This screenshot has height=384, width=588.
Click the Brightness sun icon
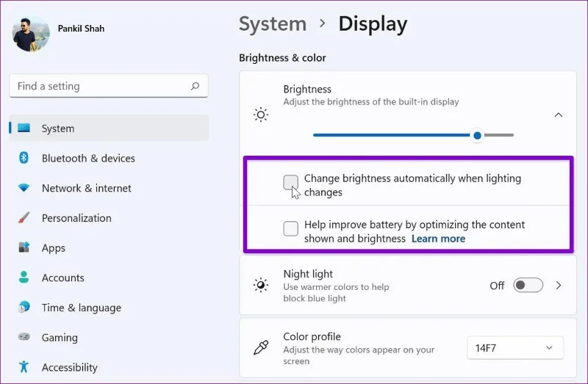click(261, 115)
